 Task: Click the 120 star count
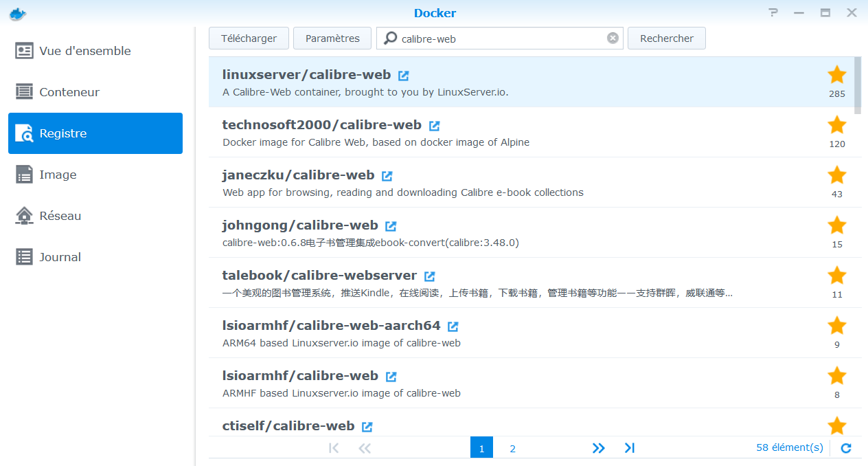(837, 144)
